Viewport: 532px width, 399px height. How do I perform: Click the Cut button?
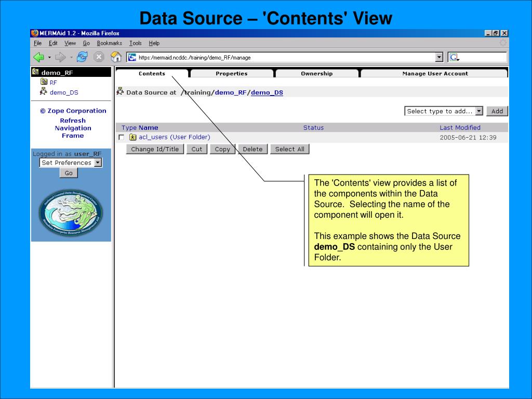click(x=197, y=149)
